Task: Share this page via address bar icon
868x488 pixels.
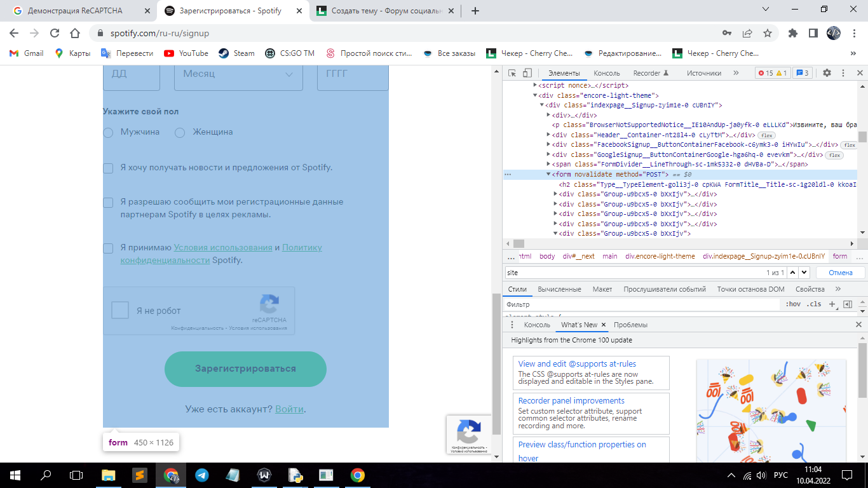Action: (747, 33)
